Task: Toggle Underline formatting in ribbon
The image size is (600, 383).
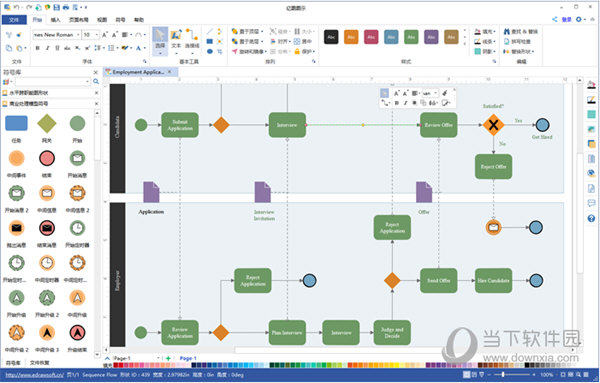Action: point(57,48)
